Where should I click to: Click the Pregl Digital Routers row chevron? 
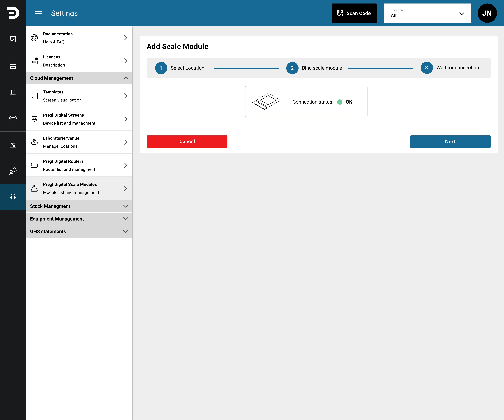(x=126, y=165)
